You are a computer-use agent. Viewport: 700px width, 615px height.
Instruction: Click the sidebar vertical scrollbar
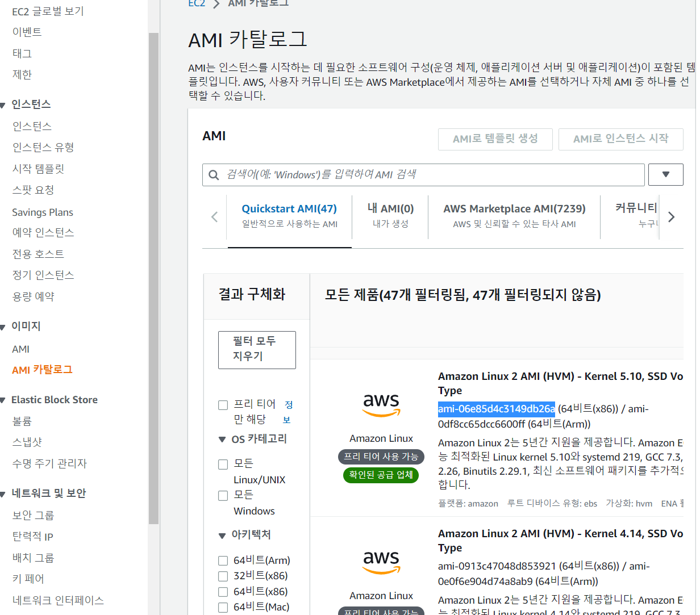pos(153,278)
